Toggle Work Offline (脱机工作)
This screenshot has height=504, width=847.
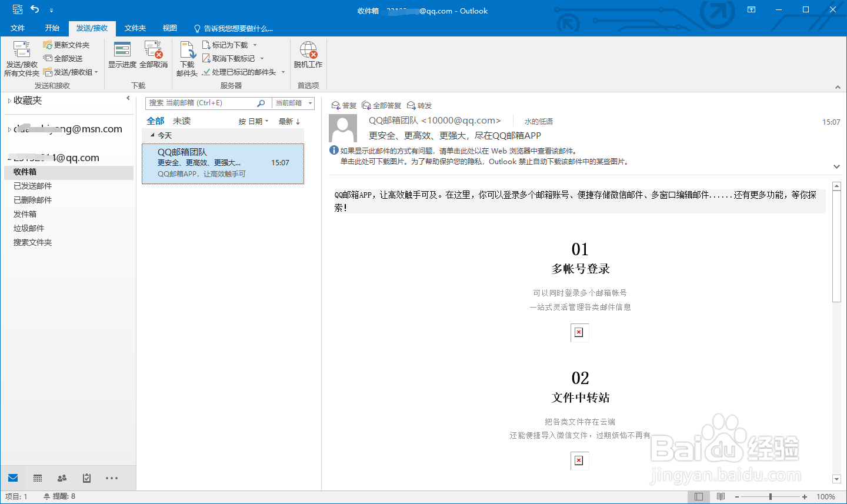[308, 55]
